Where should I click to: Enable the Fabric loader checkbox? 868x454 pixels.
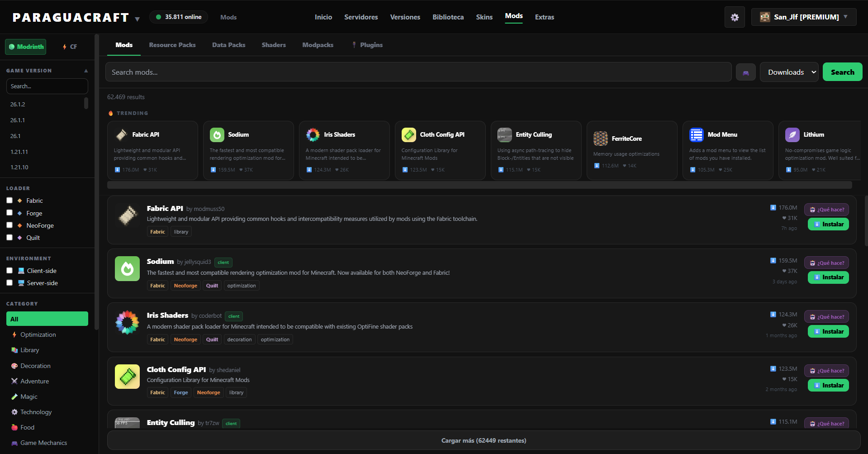click(x=9, y=201)
